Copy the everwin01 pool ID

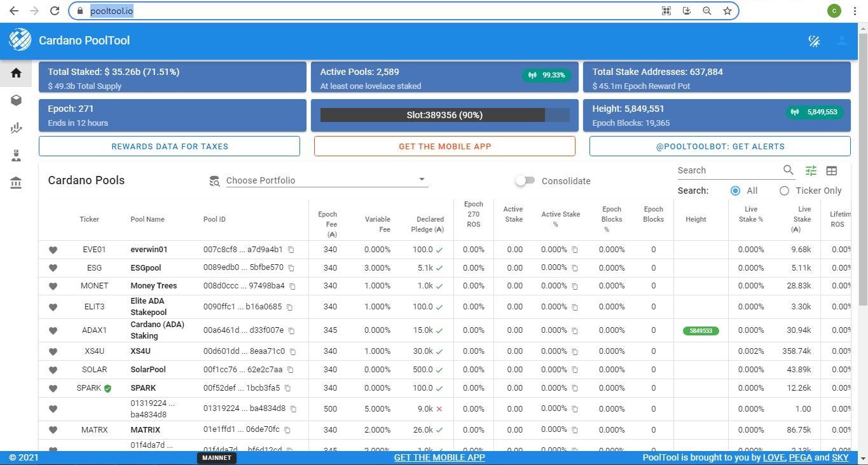click(x=291, y=250)
